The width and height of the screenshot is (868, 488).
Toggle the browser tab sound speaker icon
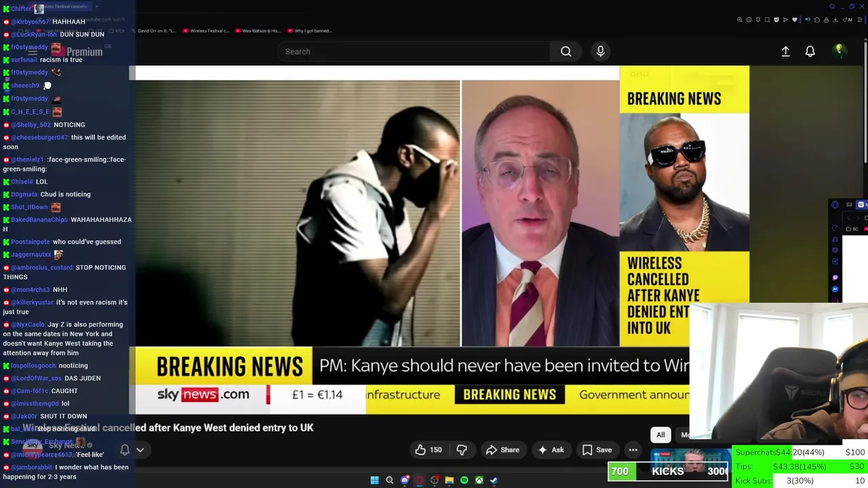808,20
